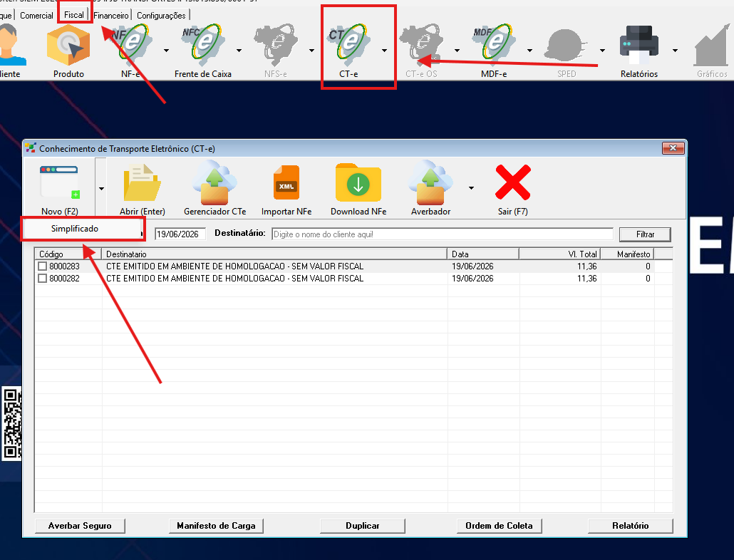Sort by Código column header
The image size is (734, 560).
coord(68,254)
